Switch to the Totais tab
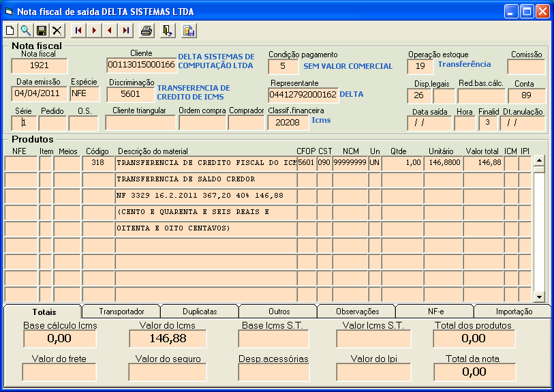 click(x=44, y=312)
